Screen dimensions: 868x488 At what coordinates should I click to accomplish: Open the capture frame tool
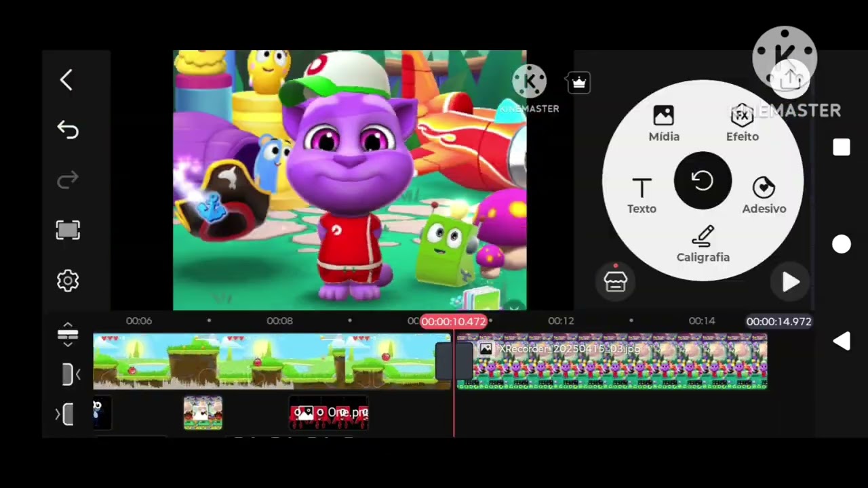click(68, 230)
